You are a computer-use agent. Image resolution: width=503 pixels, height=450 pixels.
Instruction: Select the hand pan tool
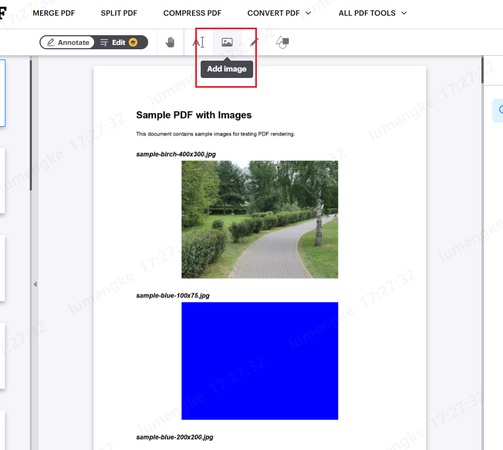[x=170, y=42]
